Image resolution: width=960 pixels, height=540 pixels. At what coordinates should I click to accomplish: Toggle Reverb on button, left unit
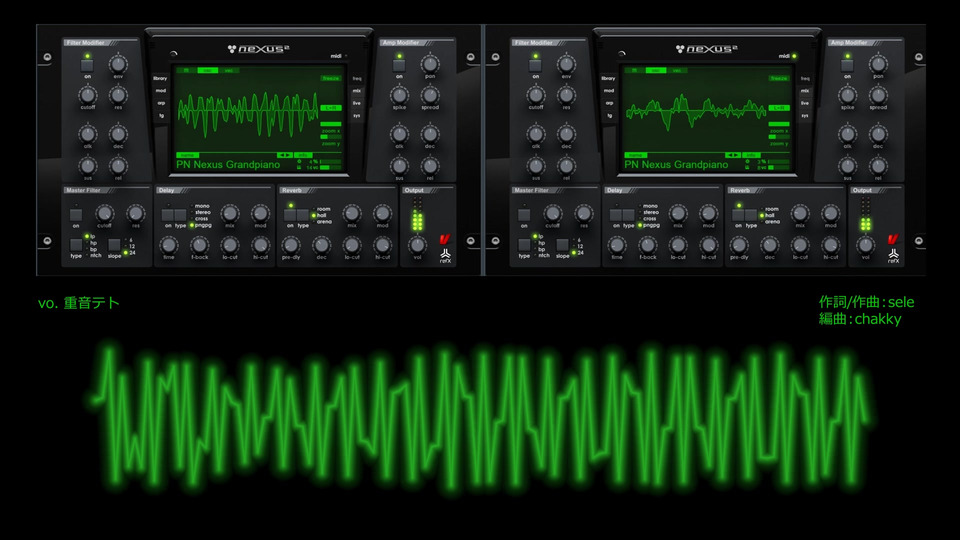tap(290, 215)
